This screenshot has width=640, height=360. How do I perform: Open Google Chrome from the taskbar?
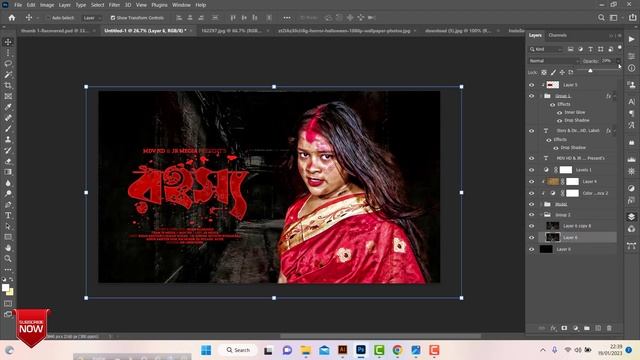(397, 350)
